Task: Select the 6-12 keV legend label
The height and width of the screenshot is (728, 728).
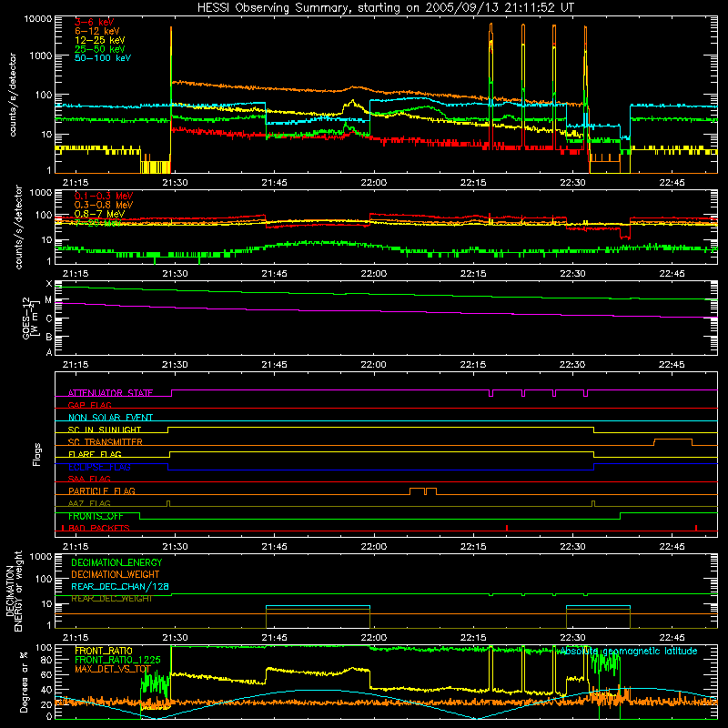Action: tap(97, 31)
